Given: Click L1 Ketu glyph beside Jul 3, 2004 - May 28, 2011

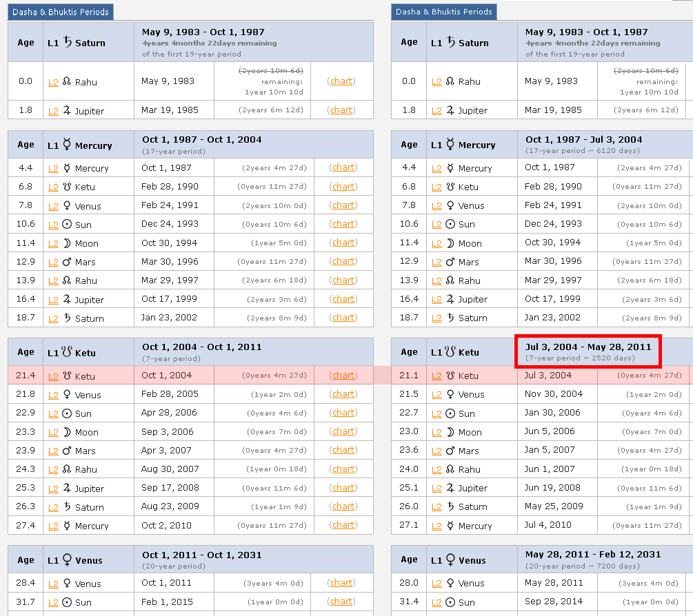Looking at the screenshot, I should (x=450, y=351).
